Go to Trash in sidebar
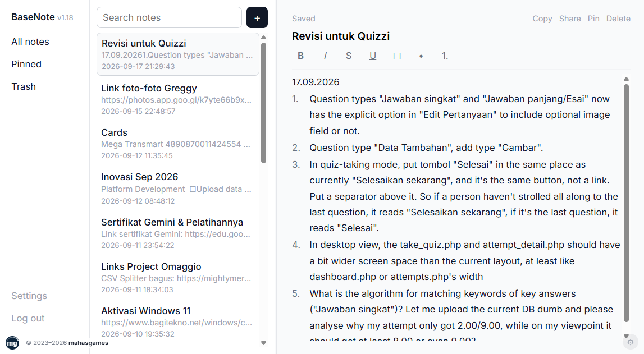 [24, 86]
